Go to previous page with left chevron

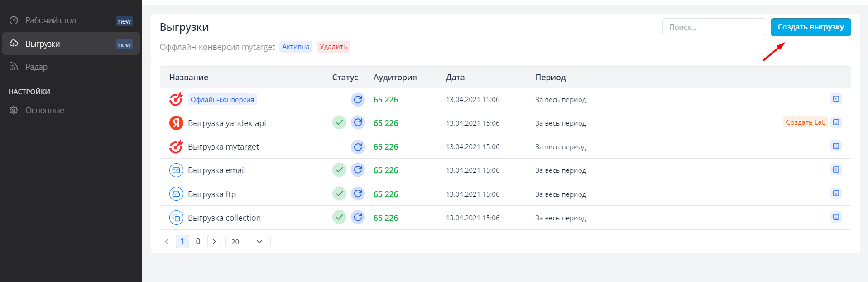167,242
